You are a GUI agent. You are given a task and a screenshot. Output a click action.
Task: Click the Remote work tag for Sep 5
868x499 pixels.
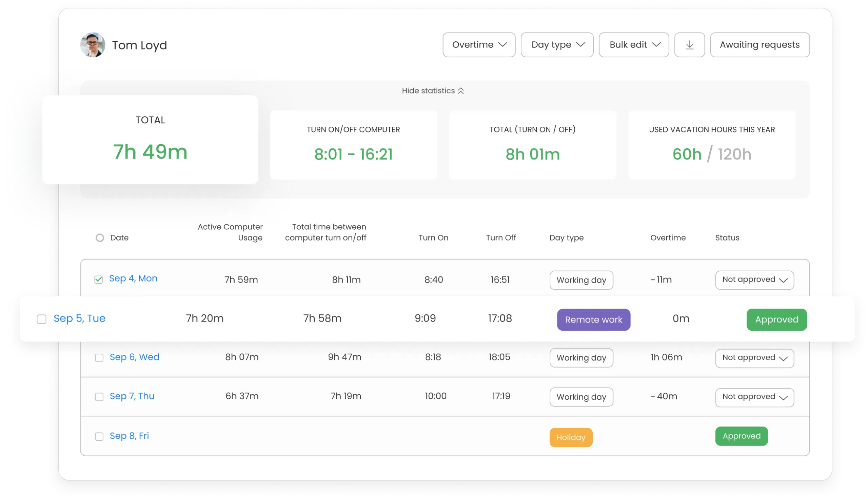pyautogui.click(x=593, y=319)
